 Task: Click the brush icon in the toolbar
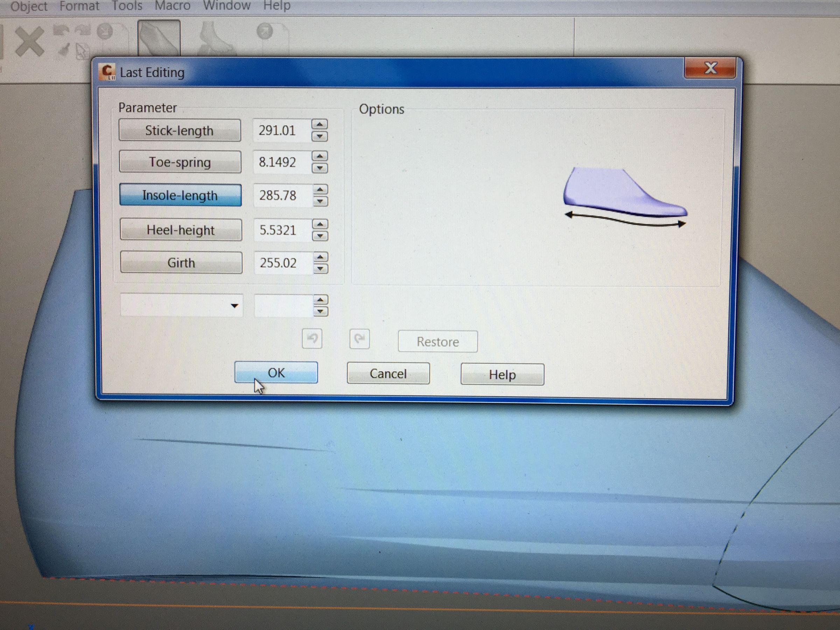tap(64, 50)
